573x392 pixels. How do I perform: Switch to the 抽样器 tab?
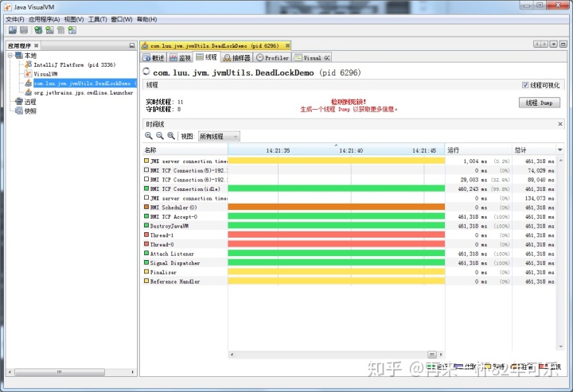(237, 58)
